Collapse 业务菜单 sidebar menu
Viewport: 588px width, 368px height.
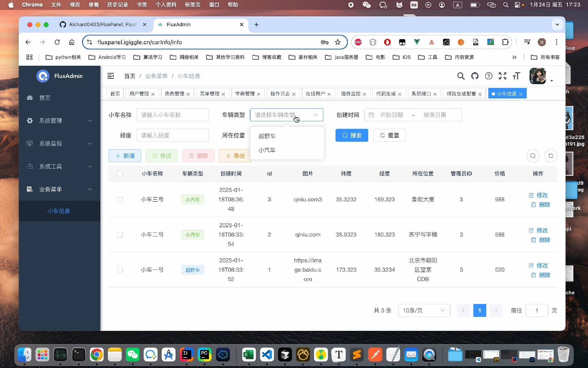[60, 189]
